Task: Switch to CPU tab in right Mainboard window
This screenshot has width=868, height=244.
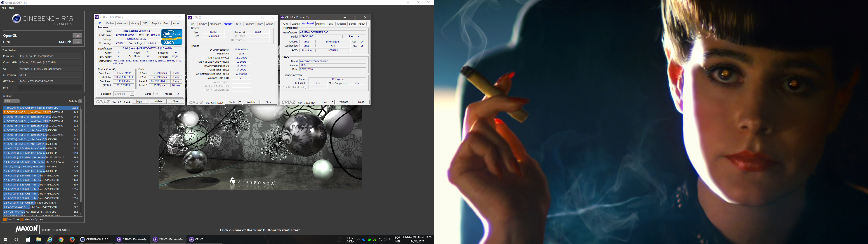Action: pos(285,24)
